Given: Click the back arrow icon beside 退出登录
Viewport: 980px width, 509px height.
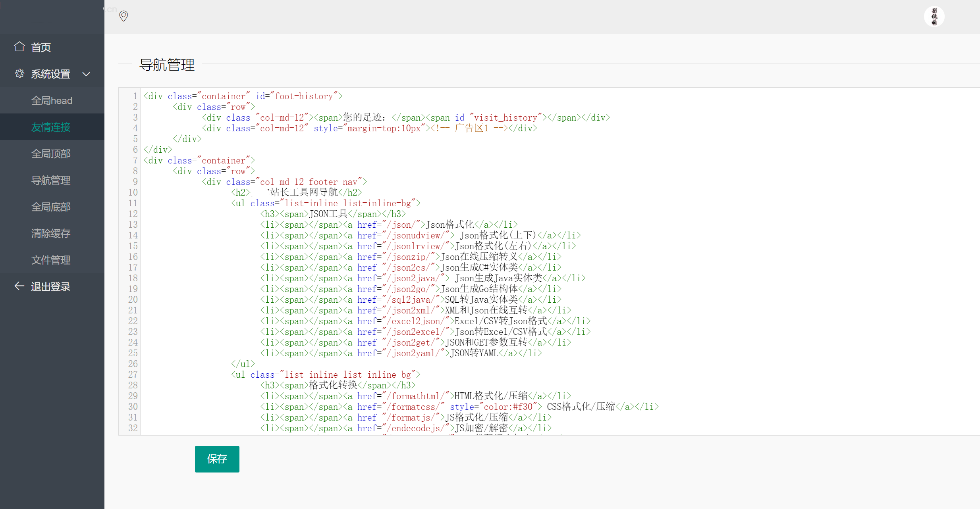Looking at the screenshot, I should [x=19, y=286].
